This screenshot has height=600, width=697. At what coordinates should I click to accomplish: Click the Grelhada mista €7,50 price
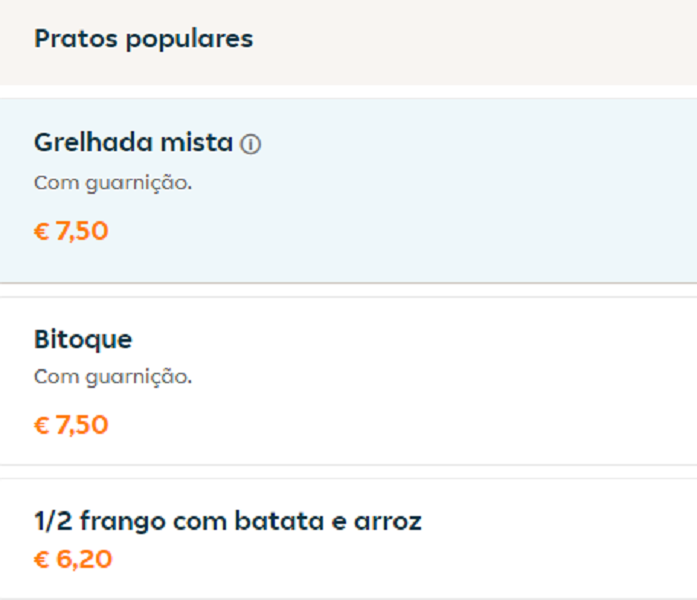point(71,231)
